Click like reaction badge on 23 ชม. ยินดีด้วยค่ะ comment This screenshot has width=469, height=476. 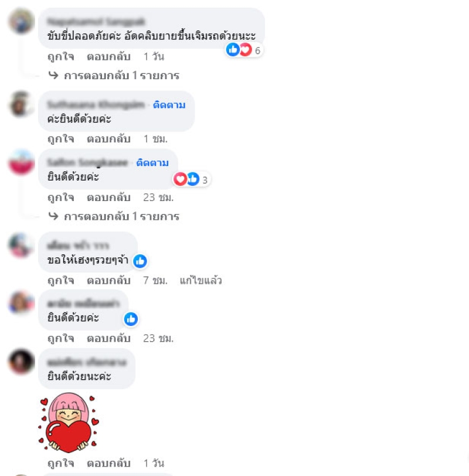tap(131, 319)
